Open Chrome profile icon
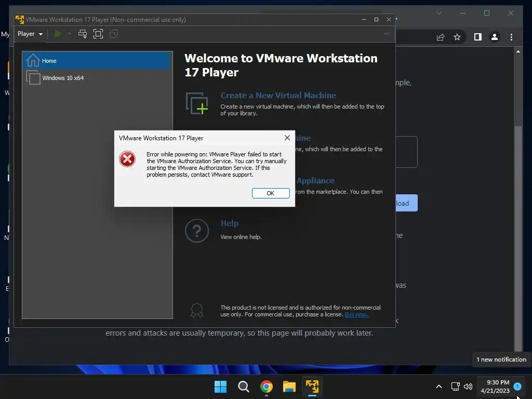 click(x=495, y=37)
